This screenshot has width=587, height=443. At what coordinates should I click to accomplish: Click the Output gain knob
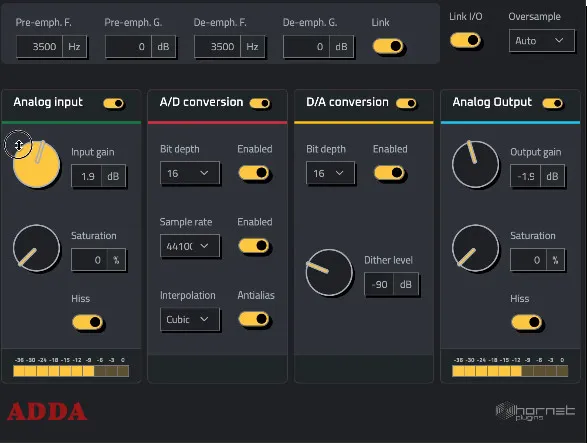475,164
